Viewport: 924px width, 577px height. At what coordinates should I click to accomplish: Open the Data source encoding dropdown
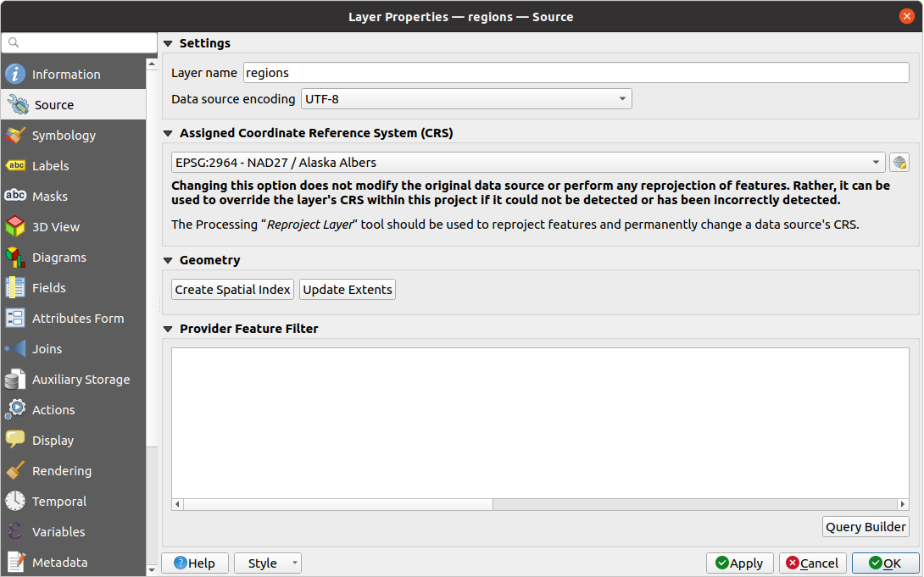click(466, 99)
